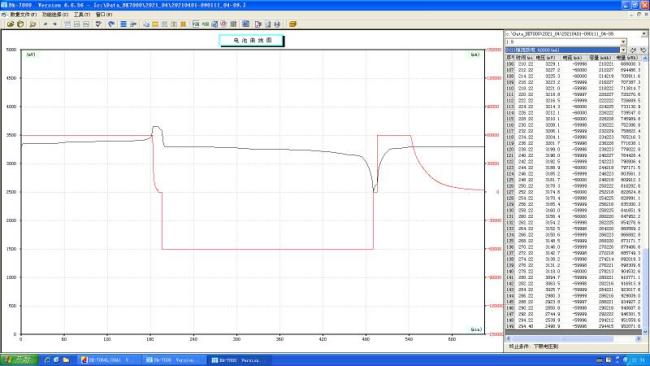Click the voltage column header in table
This screenshot has width=650, height=366.
pos(545,58)
